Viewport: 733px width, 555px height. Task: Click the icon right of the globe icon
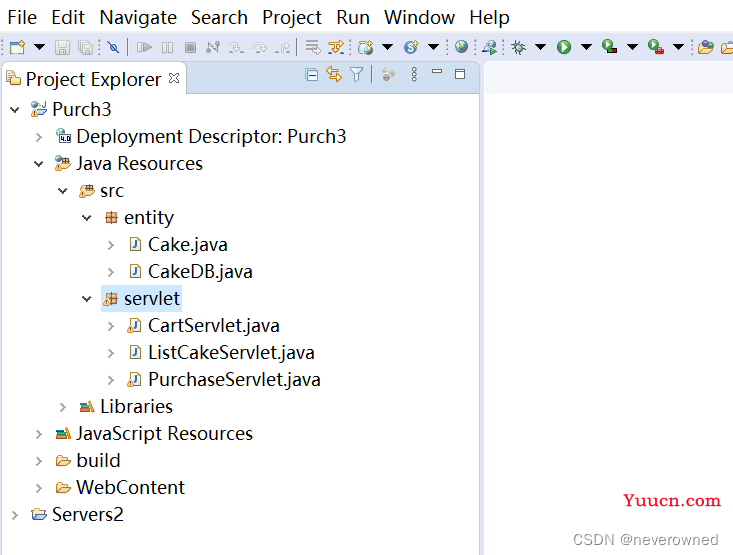[489, 47]
